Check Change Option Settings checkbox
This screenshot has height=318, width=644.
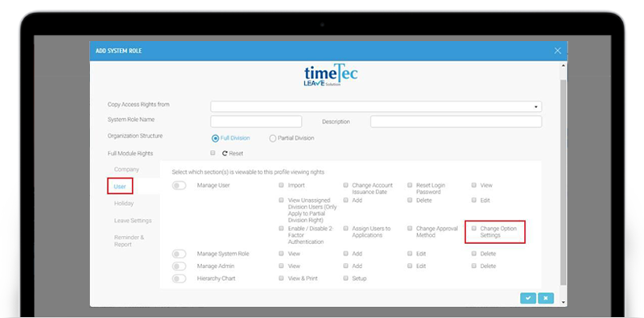474,229
